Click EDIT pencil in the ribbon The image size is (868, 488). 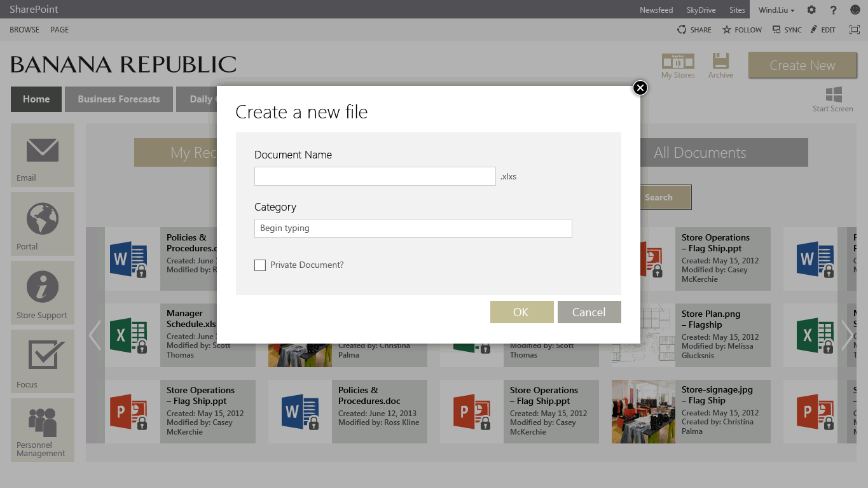pos(823,30)
